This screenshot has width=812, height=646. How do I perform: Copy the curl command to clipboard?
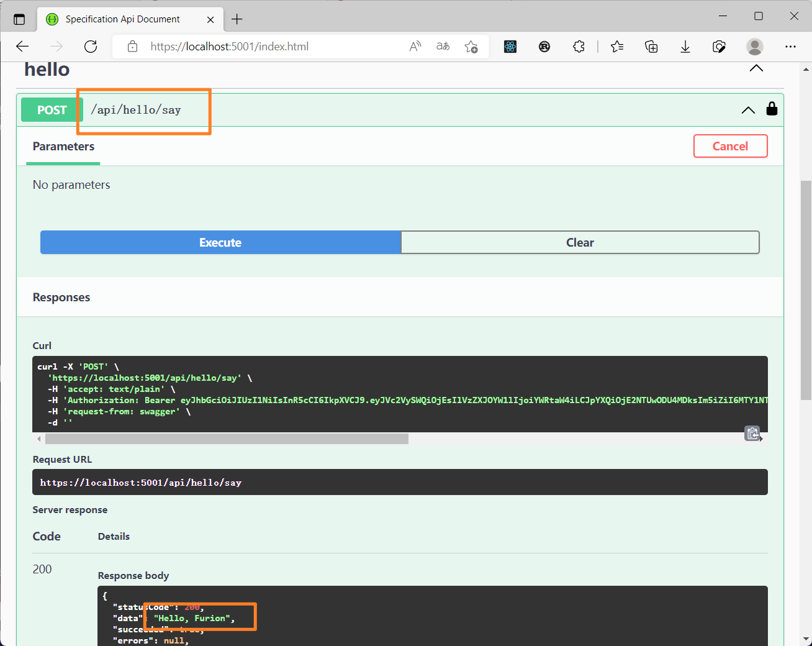pyautogui.click(x=752, y=434)
